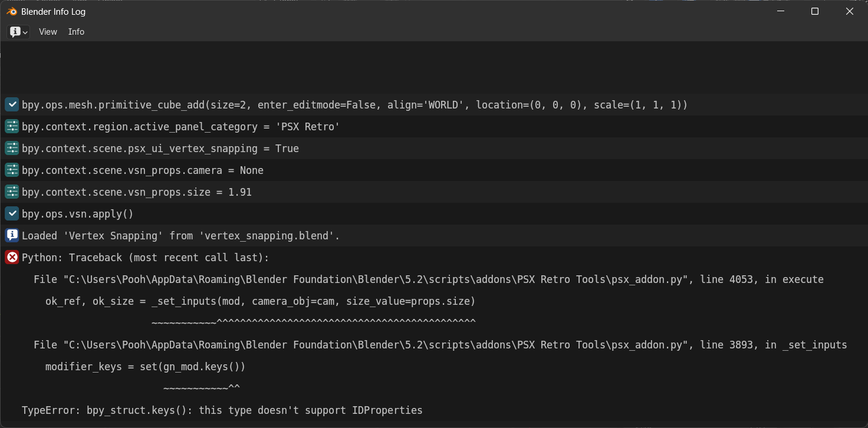Click the property icon beside psx_ui_vertex_snapping line
Image resolution: width=868 pixels, height=428 pixels.
coord(12,149)
